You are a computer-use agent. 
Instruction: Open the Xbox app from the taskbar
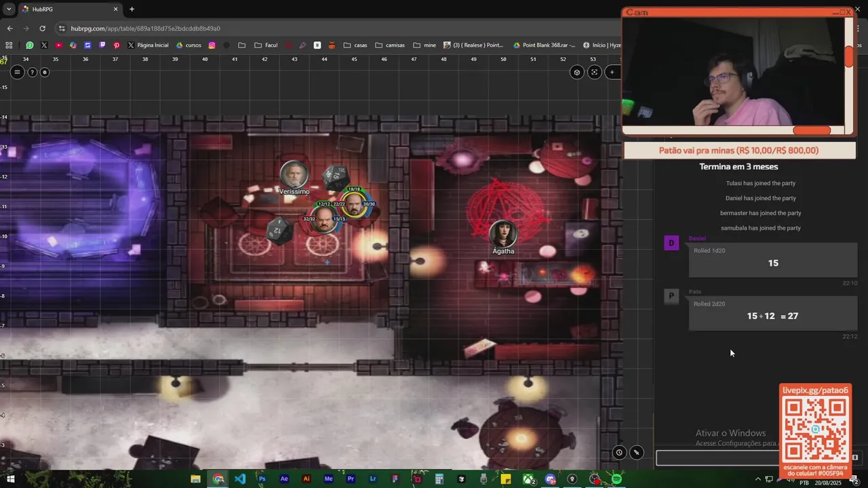(528, 479)
